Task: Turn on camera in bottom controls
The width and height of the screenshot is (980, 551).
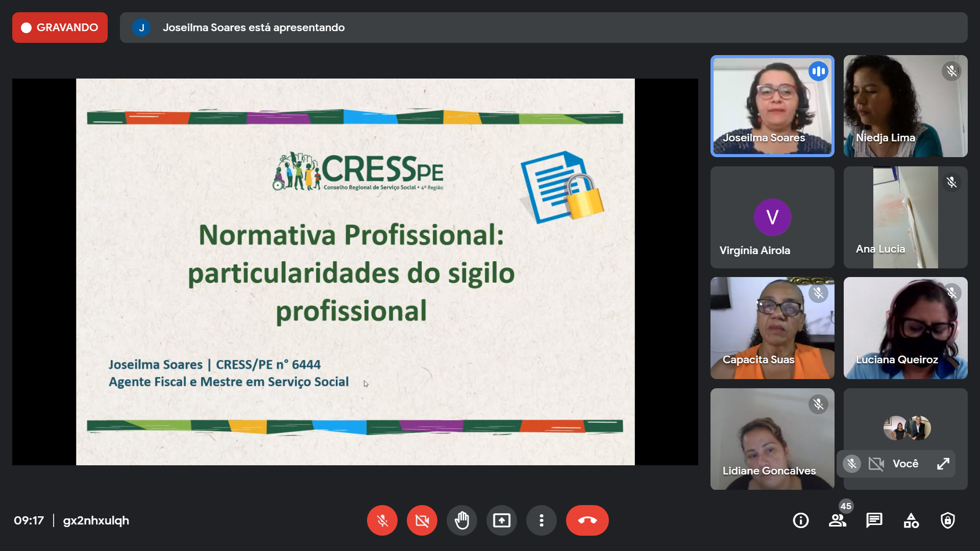Action: (x=422, y=520)
